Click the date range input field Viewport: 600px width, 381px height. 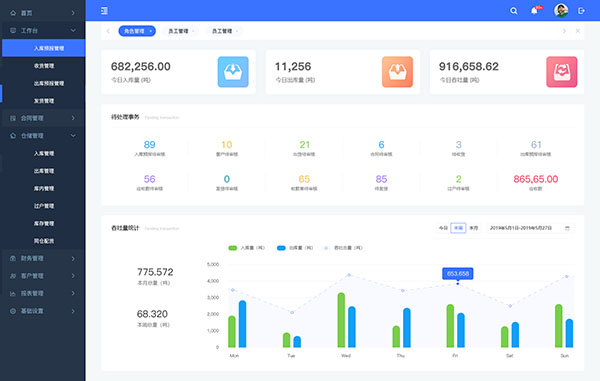pyautogui.click(x=530, y=228)
